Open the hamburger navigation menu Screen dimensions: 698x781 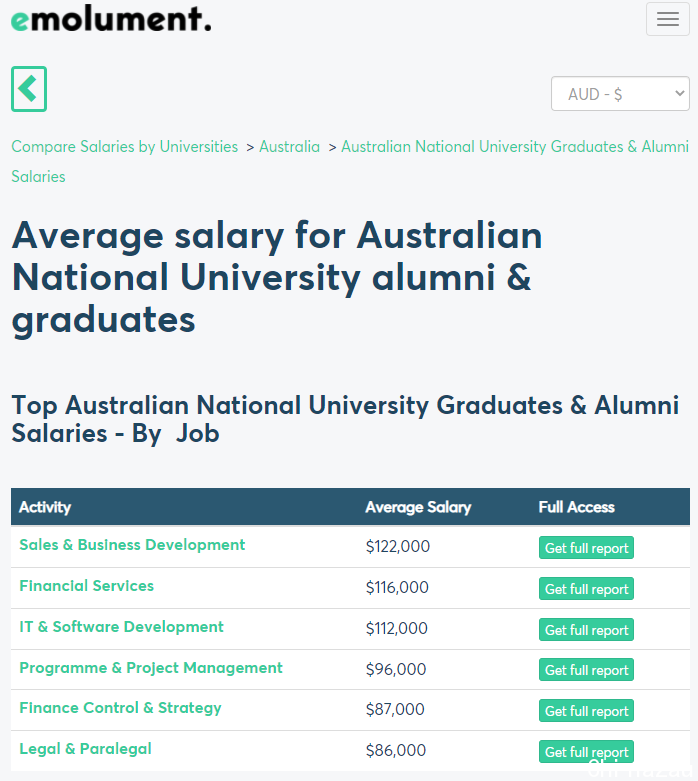click(668, 19)
